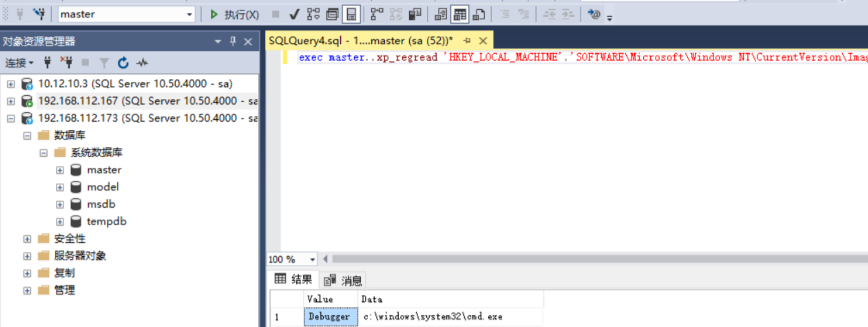
Task: Select the msdb database in the tree
Action: (101, 204)
